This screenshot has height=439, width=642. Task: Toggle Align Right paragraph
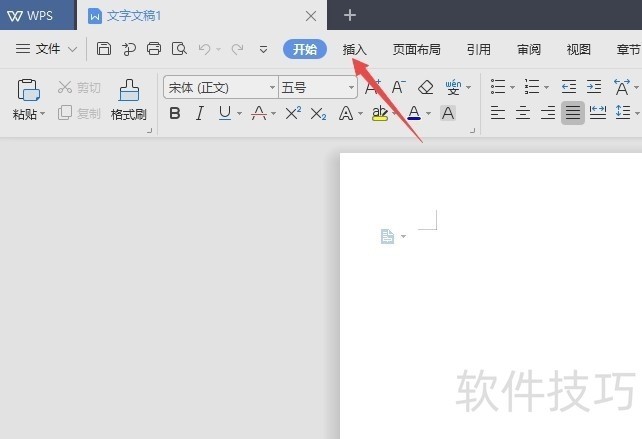(548, 112)
